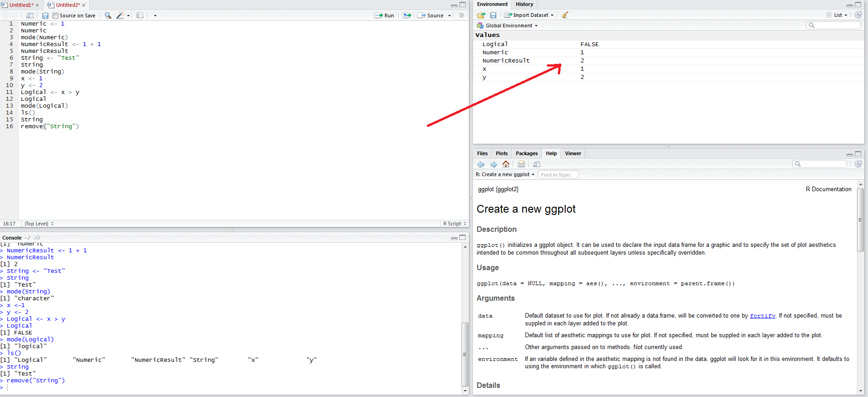Screen dimensions: 868x397
Task: Switch environment view via List dropdown
Action: tap(837, 15)
